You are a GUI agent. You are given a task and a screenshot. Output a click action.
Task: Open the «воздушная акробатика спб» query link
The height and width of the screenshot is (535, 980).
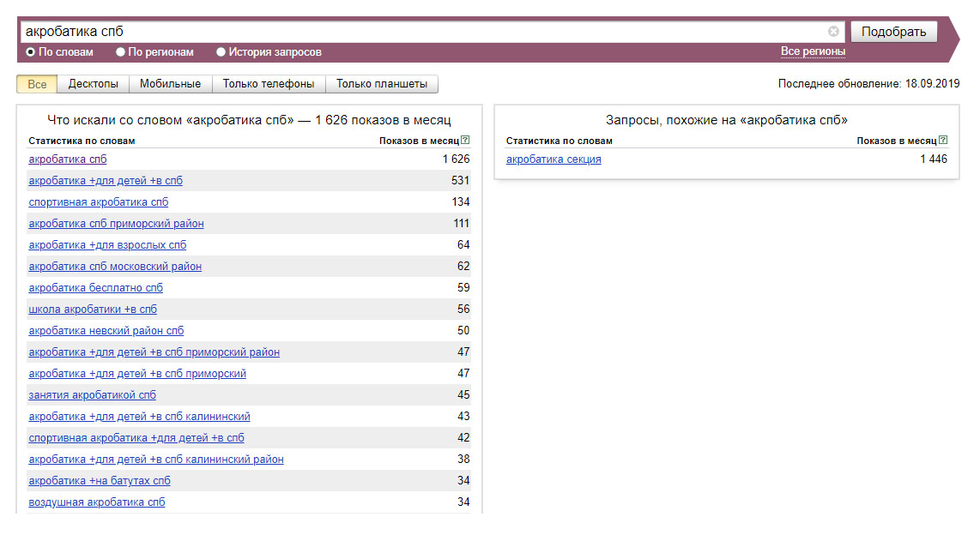(x=97, y=502)
